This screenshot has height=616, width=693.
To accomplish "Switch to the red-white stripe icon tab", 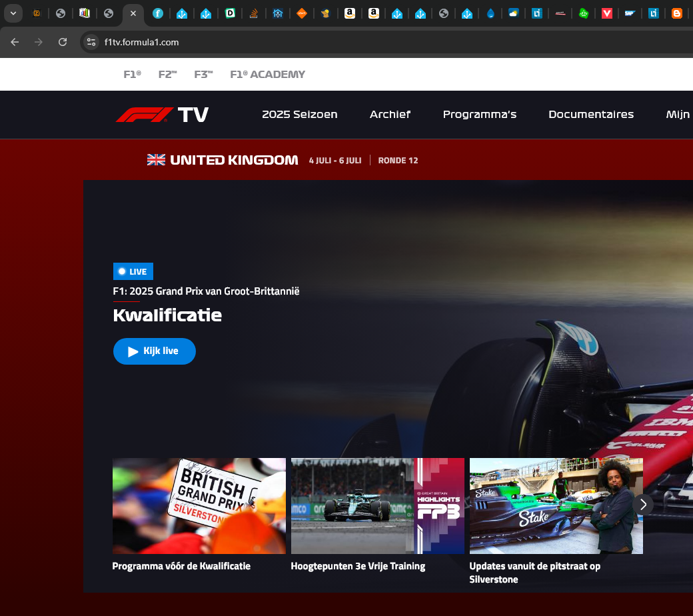I will (560, 14).
